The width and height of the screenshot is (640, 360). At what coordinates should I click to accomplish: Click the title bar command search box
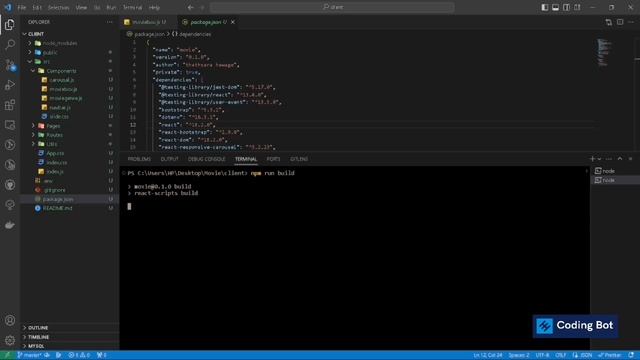332,7
